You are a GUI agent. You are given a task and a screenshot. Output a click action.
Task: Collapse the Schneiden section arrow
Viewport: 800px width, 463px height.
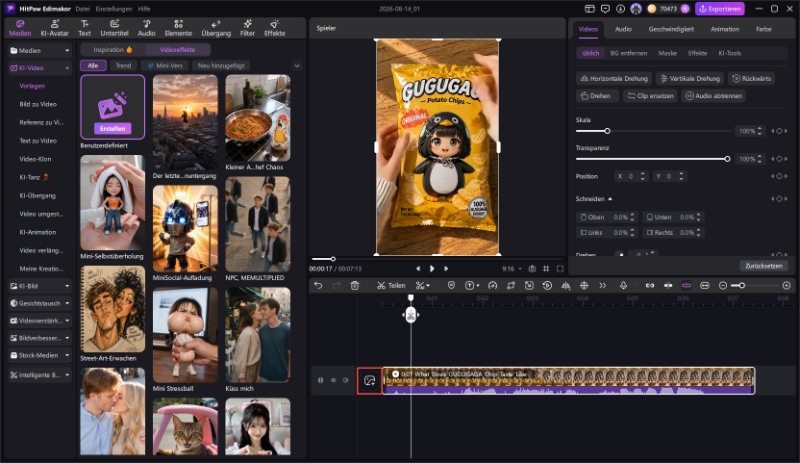tap(610, 199)
